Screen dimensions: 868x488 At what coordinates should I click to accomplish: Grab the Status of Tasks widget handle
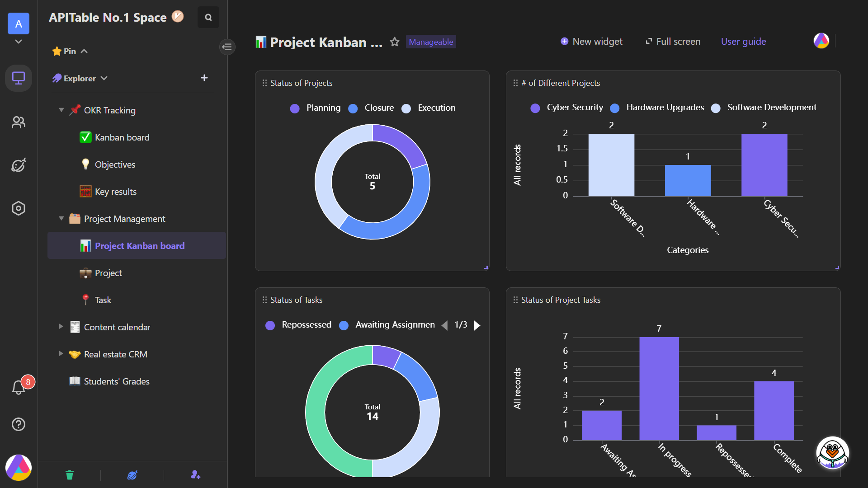[x=264, y=300]
